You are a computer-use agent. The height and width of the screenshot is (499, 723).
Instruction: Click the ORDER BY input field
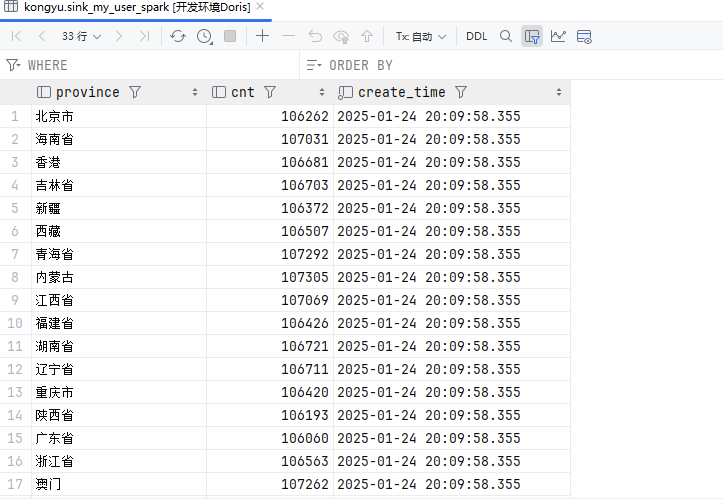(500, 65)
